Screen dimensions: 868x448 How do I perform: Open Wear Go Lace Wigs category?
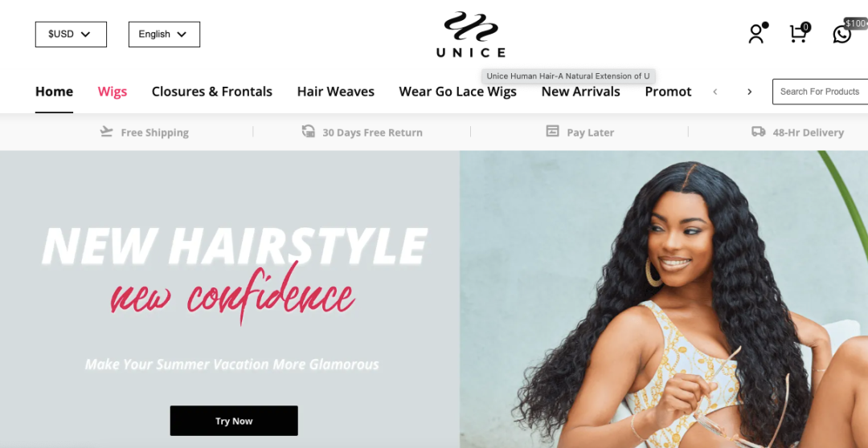pyautogui.click(x=458, y=92)
